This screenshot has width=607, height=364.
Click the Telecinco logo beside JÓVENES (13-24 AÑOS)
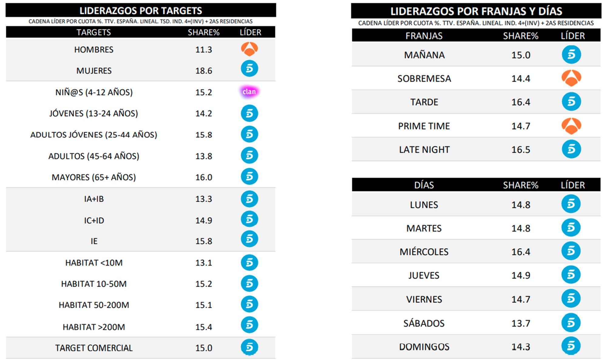coord(249,113)
